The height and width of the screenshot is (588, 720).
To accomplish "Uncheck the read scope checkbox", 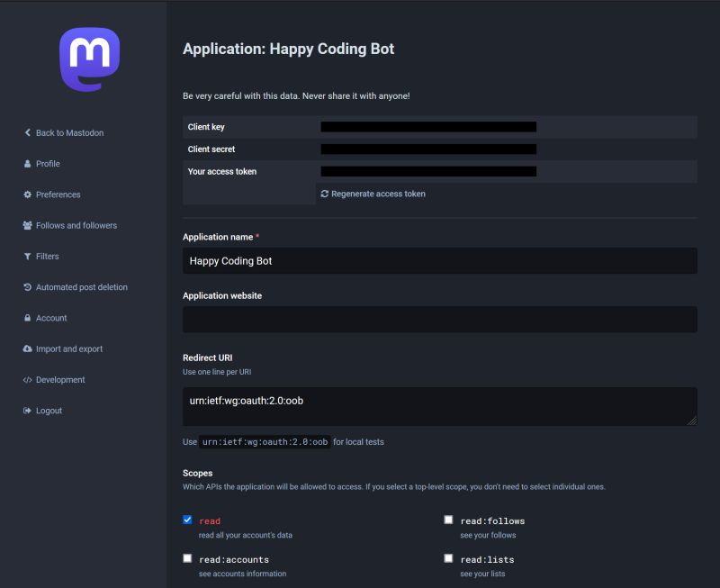I will point(187,519).
